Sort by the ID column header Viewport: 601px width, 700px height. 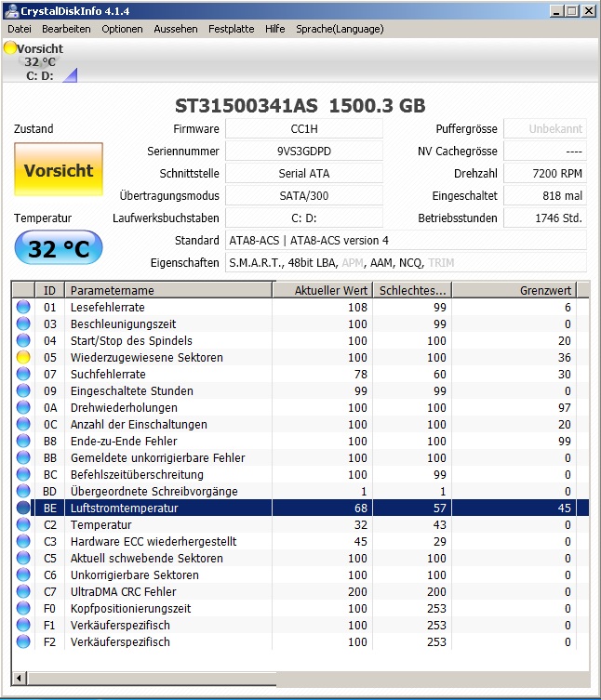(49, 290)
